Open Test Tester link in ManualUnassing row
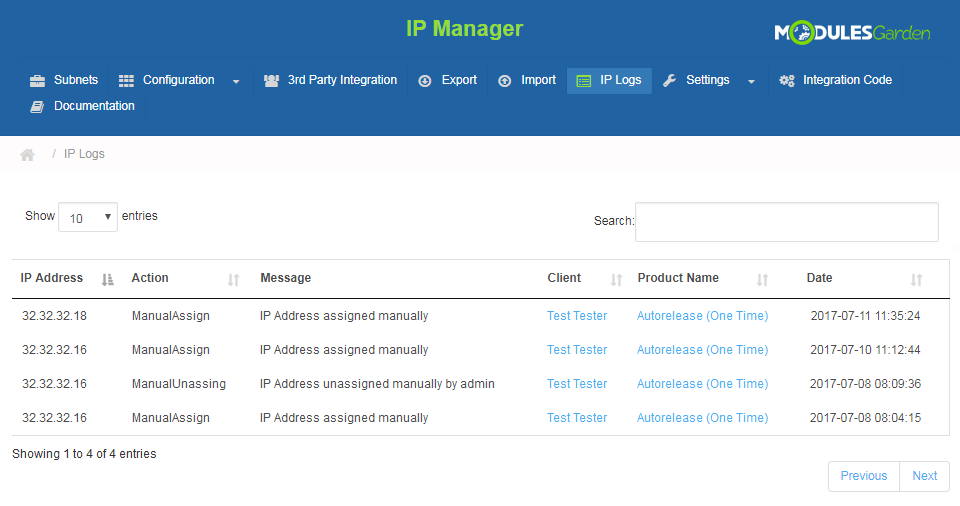960x506 pixels. click(577, 384)
